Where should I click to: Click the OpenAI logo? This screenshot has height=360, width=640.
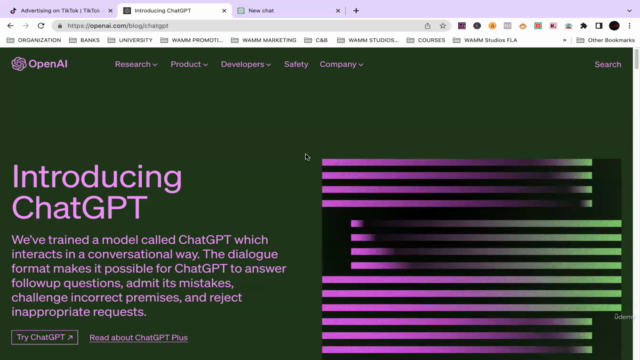click(39, 64)
